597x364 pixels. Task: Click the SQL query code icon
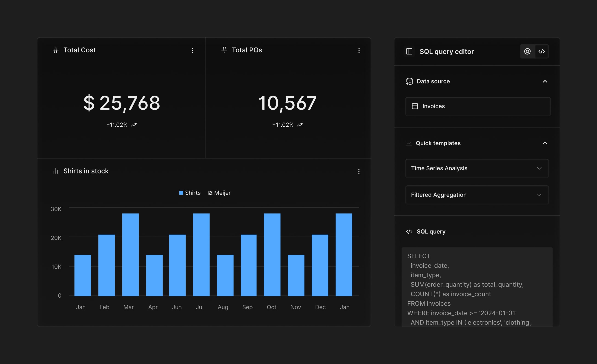click(409, 232)
